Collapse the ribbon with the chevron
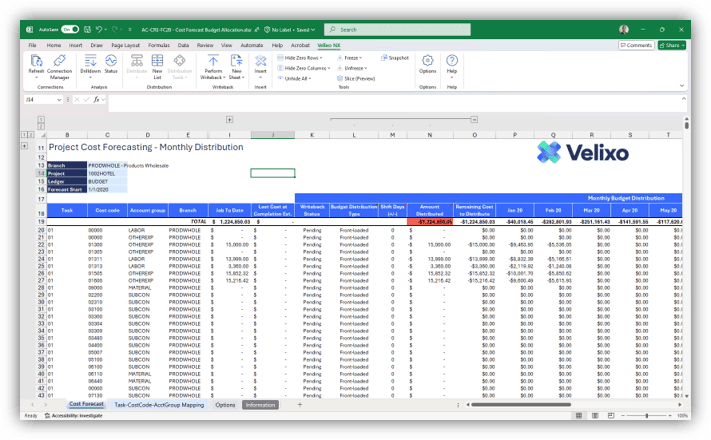This screenshot has width=711, height=440. click(x=682, y=85)
